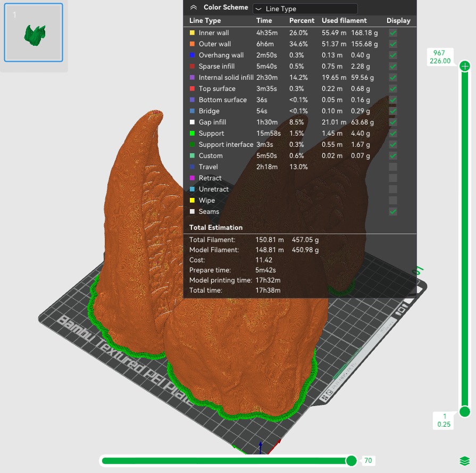
Task: Select plate 1 thumbnail
Action: click(x=34, y=32)
